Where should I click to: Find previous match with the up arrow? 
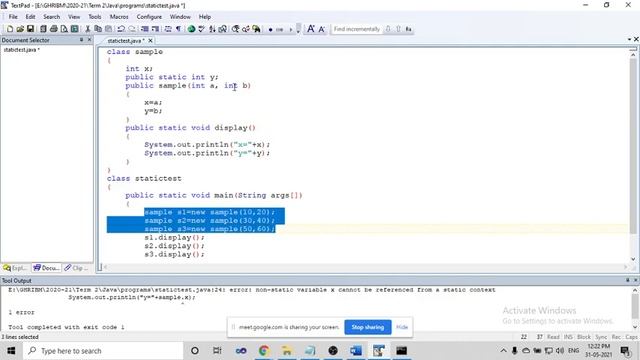398,29
